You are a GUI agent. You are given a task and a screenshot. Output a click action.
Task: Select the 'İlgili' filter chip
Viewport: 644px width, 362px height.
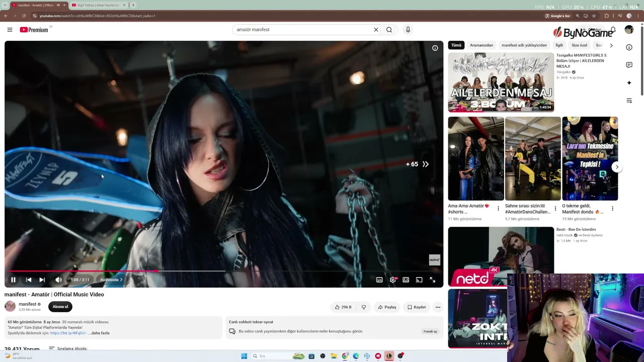(x=559, y=45)
